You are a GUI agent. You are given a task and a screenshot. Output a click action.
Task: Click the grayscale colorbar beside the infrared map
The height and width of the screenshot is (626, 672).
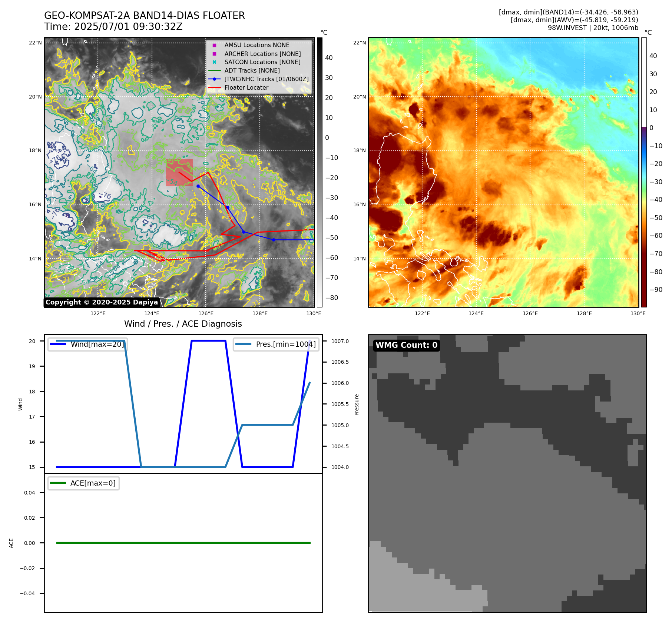click(320, 172)
